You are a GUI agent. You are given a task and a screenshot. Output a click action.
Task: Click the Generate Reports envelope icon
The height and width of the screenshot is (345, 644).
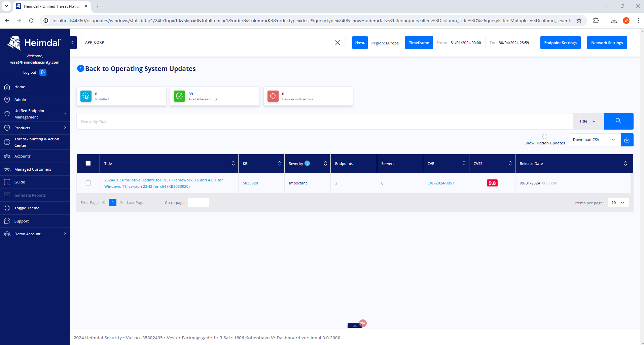point(7,195)
